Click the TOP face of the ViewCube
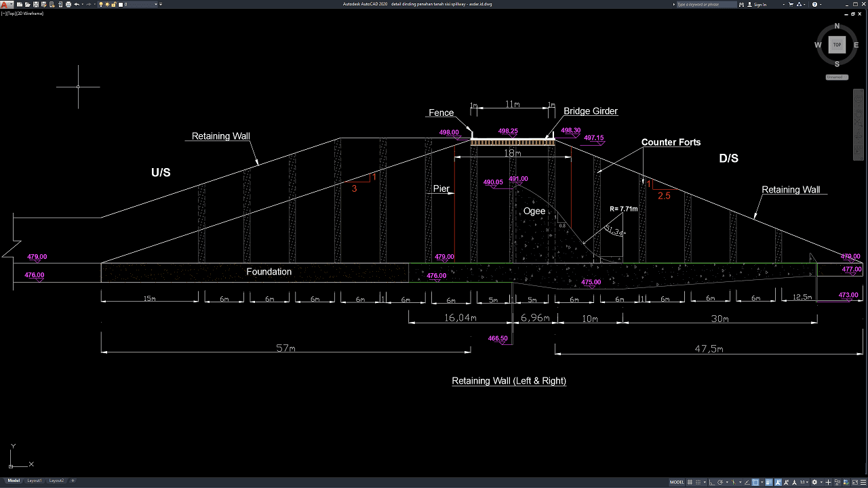This screenshot has height=488, width=868. pyautogui.click(x=837, y=45)
